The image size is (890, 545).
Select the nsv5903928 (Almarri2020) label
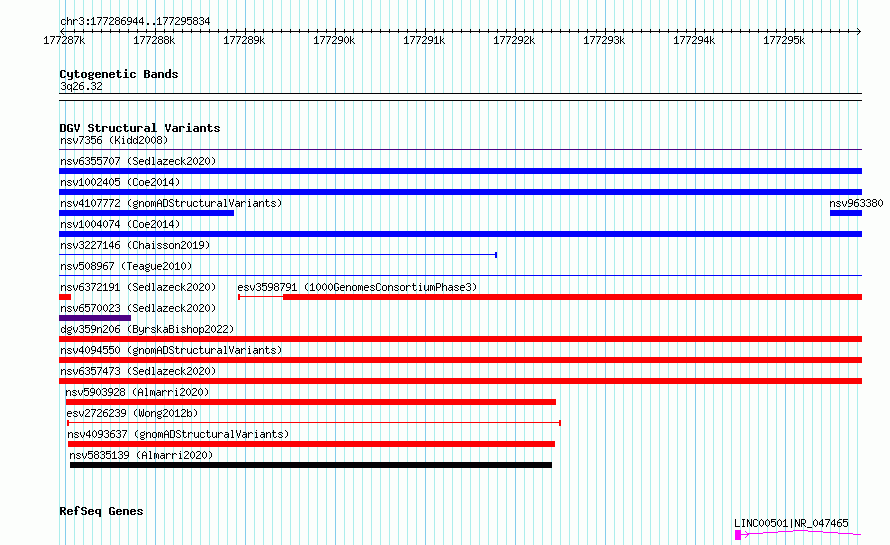(137, 392)
